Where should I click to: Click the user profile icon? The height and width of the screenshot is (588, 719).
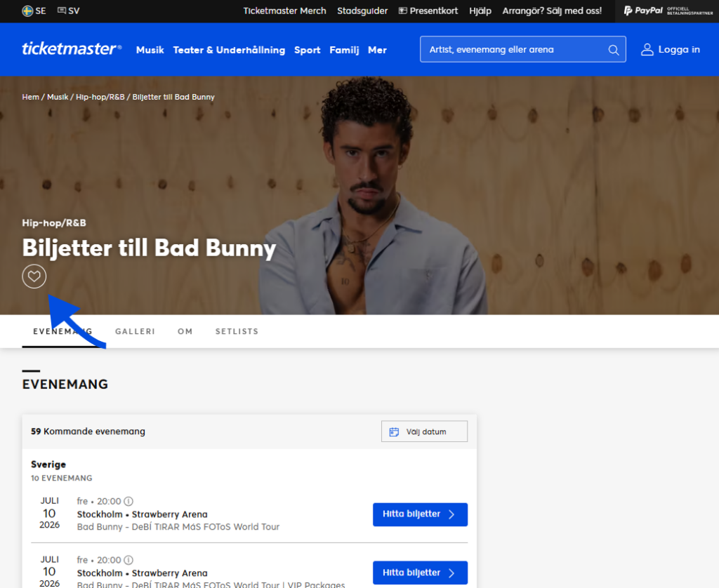click(647, 50)
